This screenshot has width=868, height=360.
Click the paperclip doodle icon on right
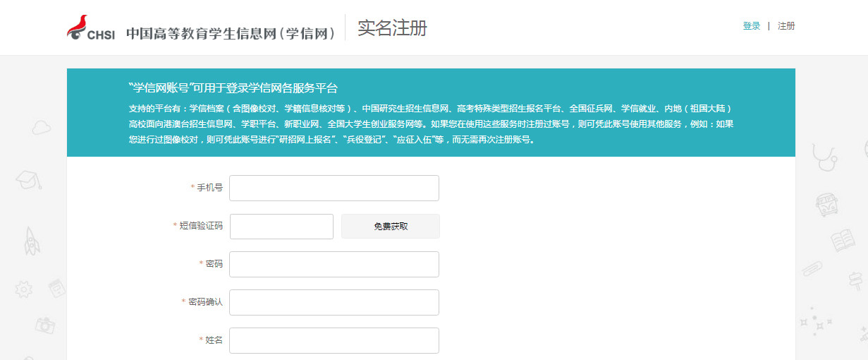point(812,270)
